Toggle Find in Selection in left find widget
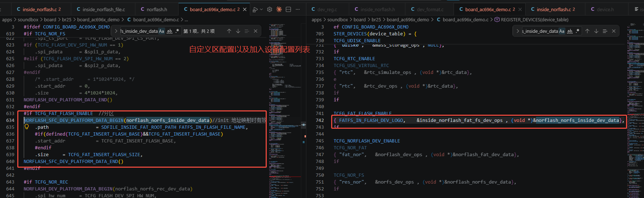This screenshot has width=644, height=198. [x=247, y=31]
